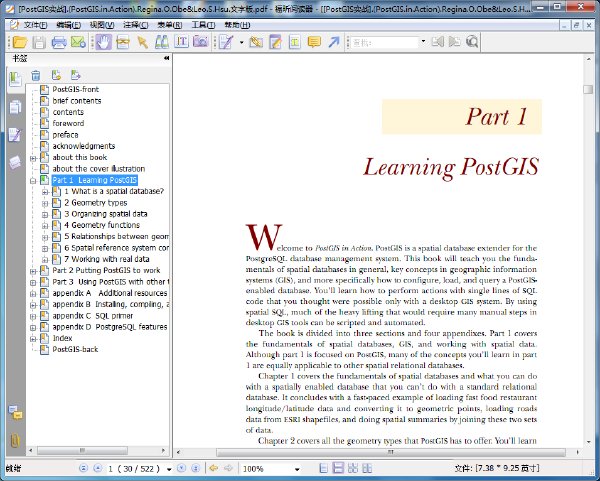
Task: Click the previous page arrow in status bar
Action: (x=98, y=468)
